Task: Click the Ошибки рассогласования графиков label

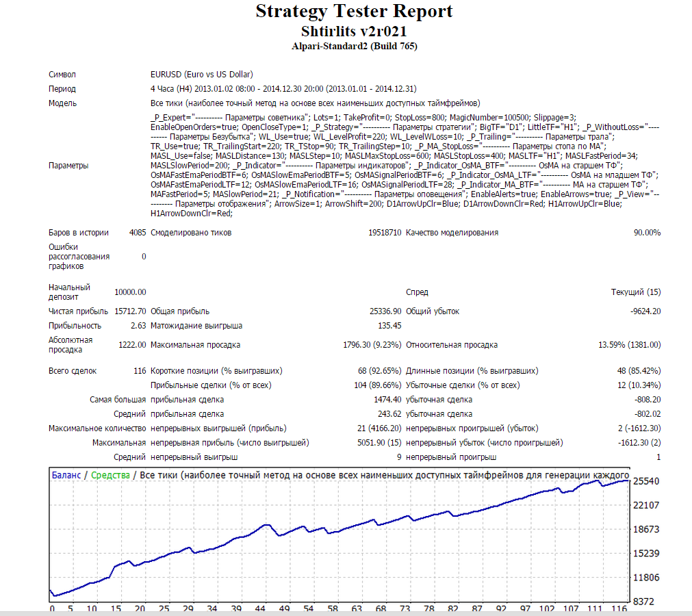Action: (x=79, y=257)
